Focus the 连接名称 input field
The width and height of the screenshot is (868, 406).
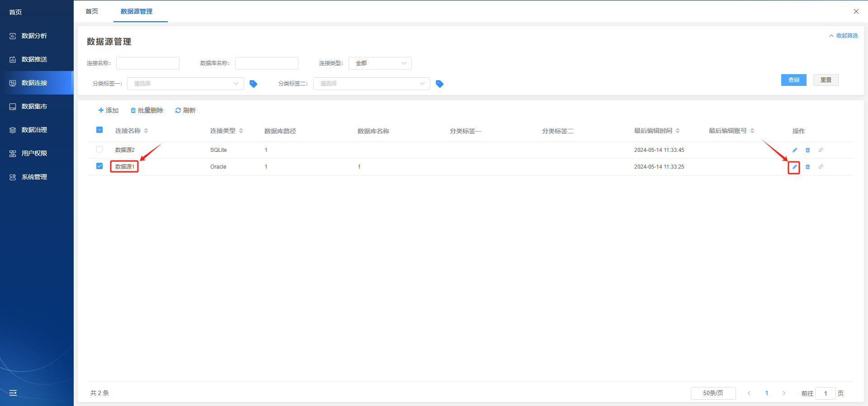point(148,63)
